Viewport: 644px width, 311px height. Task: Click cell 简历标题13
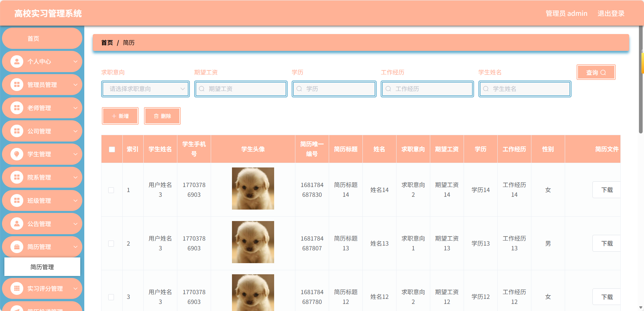coord(346,244)
